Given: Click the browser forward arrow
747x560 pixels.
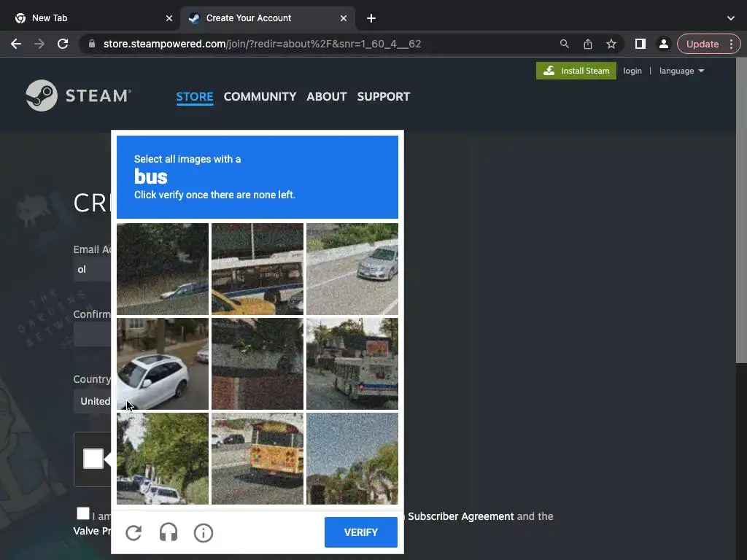Looking at the screenshot, I should coord(39,44).
